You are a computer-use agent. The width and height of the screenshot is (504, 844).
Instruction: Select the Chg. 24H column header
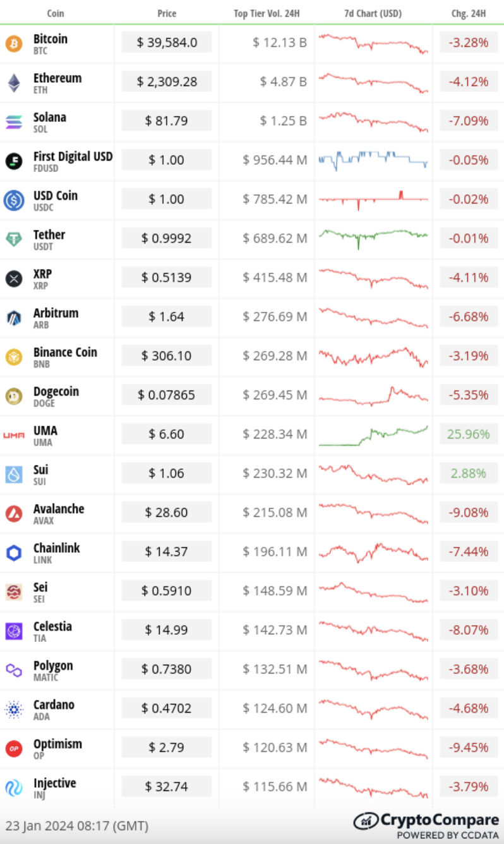tap(469, 13)
